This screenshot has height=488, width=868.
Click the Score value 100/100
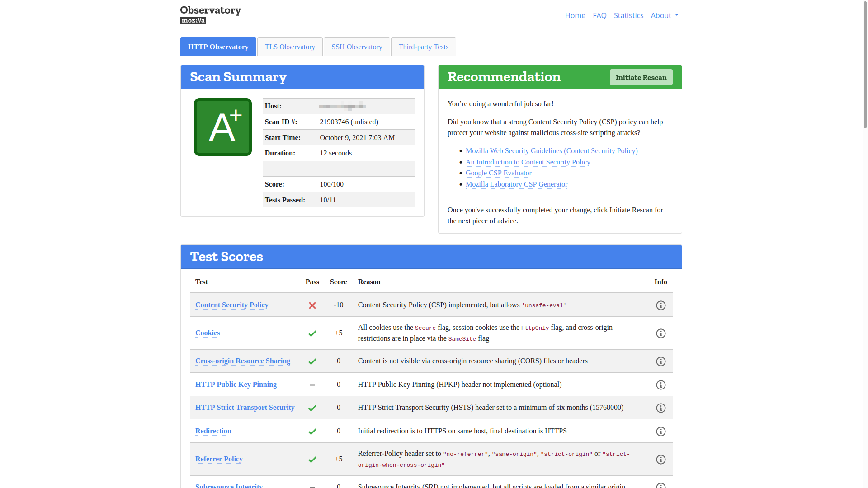331,184
